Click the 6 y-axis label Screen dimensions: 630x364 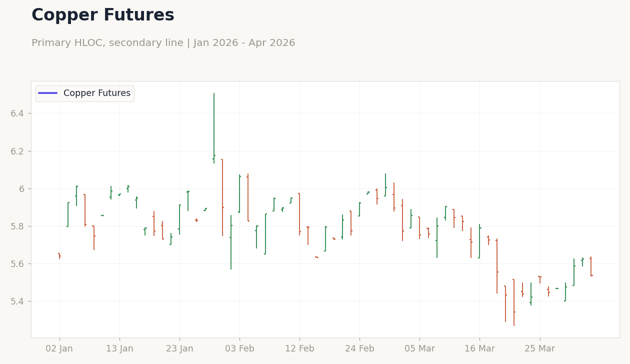22,188
